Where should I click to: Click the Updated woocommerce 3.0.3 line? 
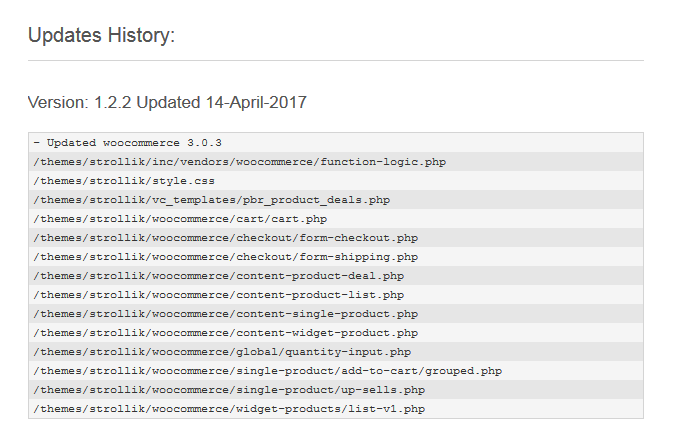click(336, 143)
